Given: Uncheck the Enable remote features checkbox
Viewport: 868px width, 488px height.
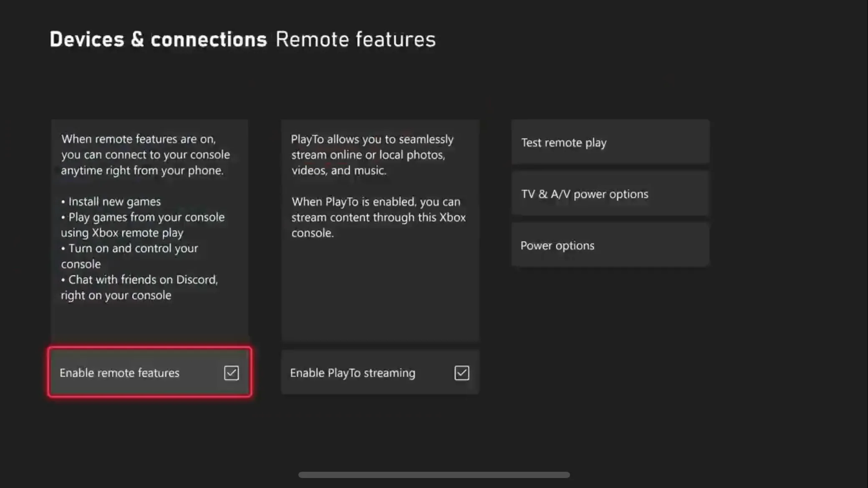Looking at the screenshot, I should tap(231, 372).
